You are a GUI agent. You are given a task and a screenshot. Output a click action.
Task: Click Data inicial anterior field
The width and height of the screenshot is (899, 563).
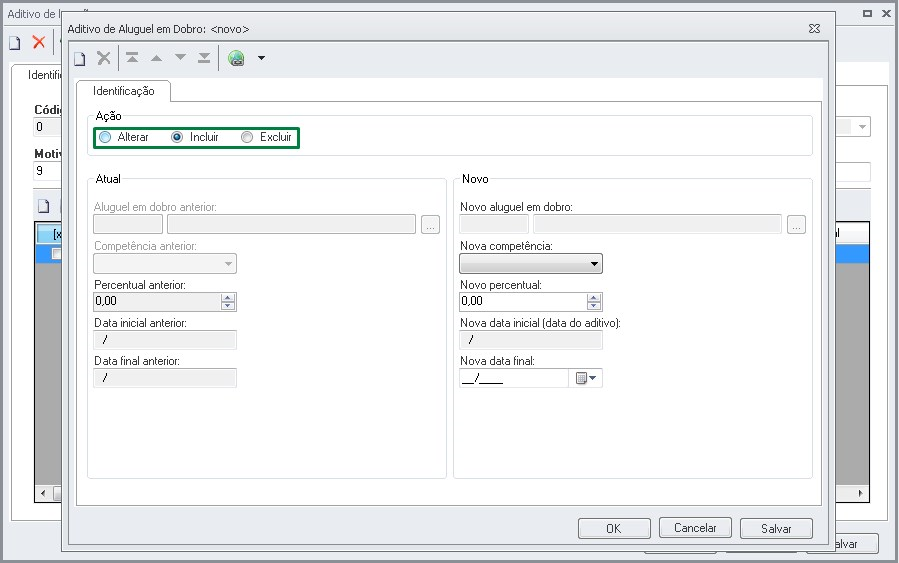click(165, 339)
